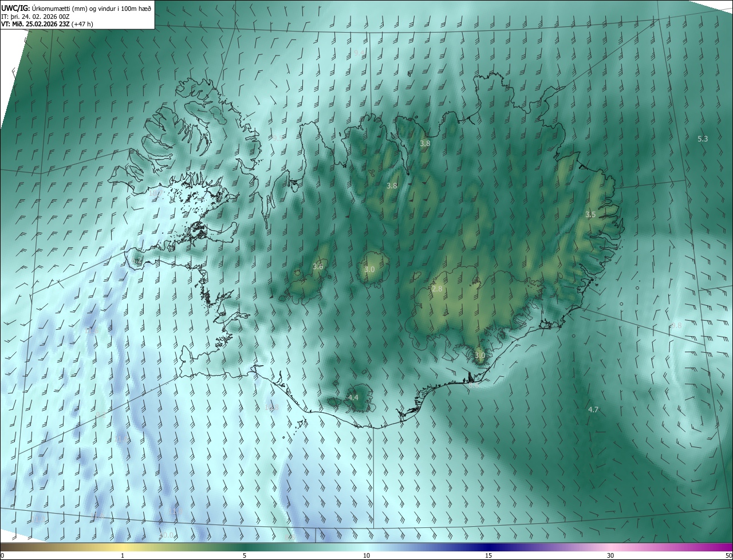The width and height of the screenshot is (733, 560).
Task: Click the map title 'Úrkomumætti (mm) og vindur í 100m hæð'
Action: coord(91,8)
